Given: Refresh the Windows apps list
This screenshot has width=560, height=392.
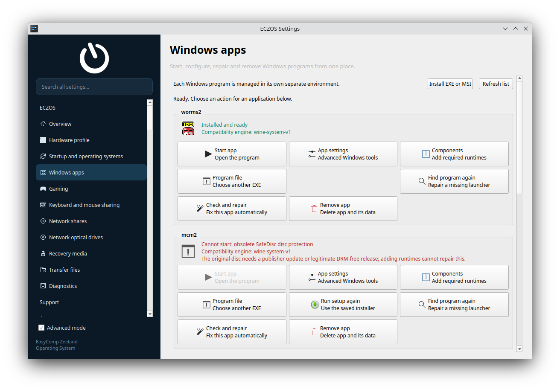Looking at the screenshot, I should 496,84.
